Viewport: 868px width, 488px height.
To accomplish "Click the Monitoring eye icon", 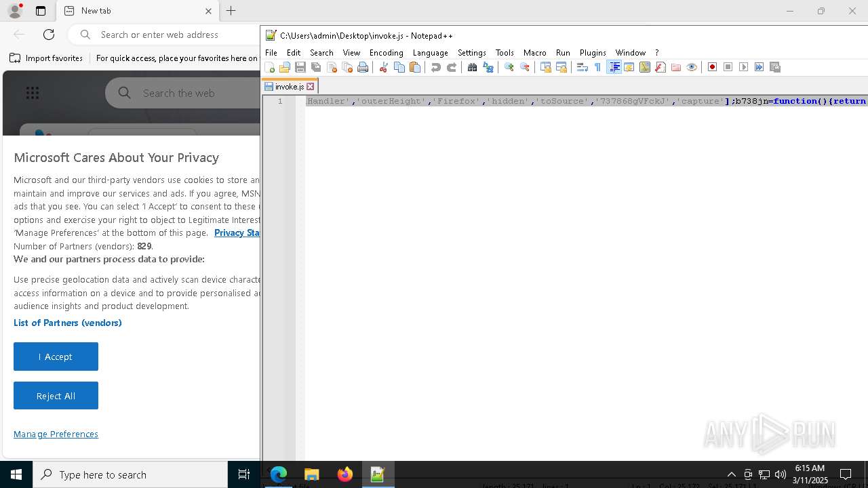I will pyautogui.click(x=692, y=67).
